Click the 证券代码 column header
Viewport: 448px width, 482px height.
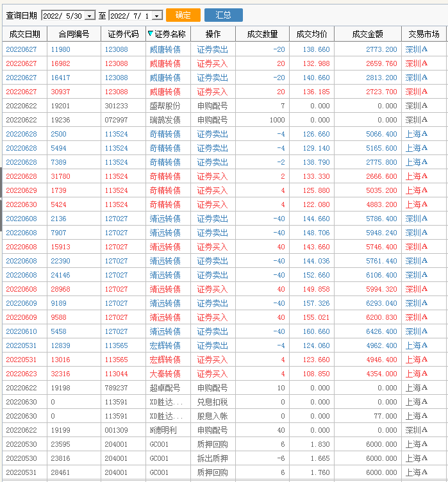(123, 34)
